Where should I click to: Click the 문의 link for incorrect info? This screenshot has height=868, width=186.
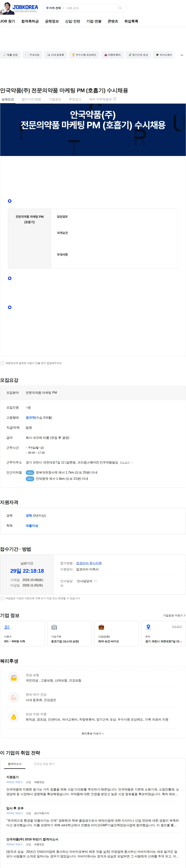click(49, 363)
